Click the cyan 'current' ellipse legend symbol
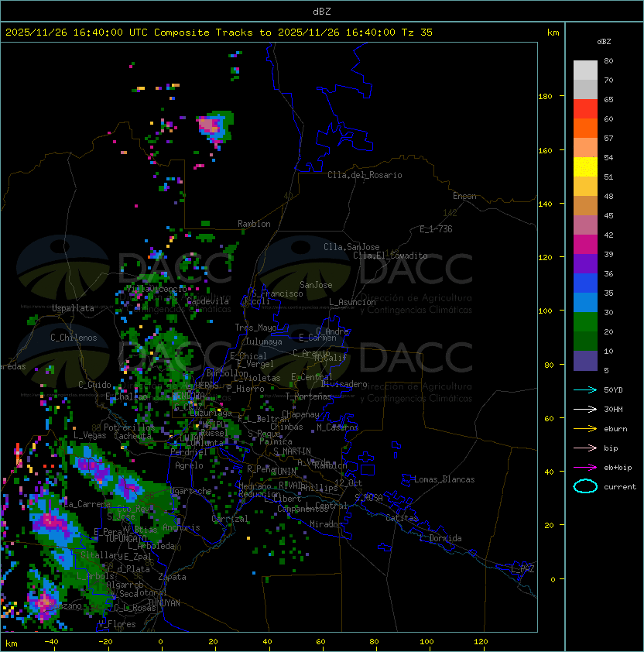 (585, 486)
